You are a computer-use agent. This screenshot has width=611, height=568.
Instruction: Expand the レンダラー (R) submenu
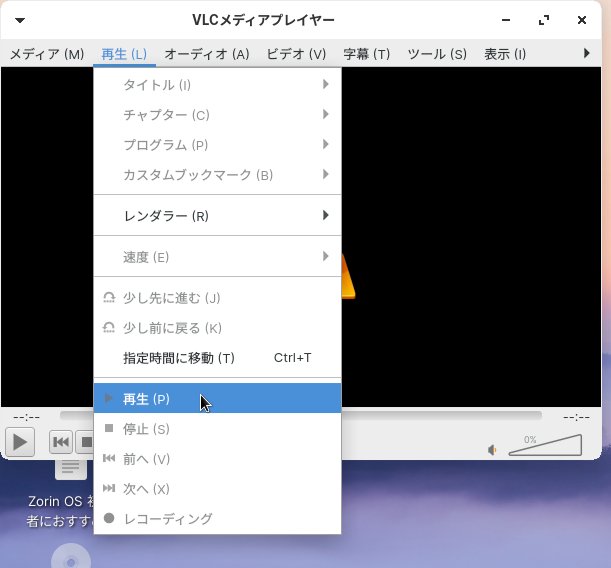coord(217,215)
